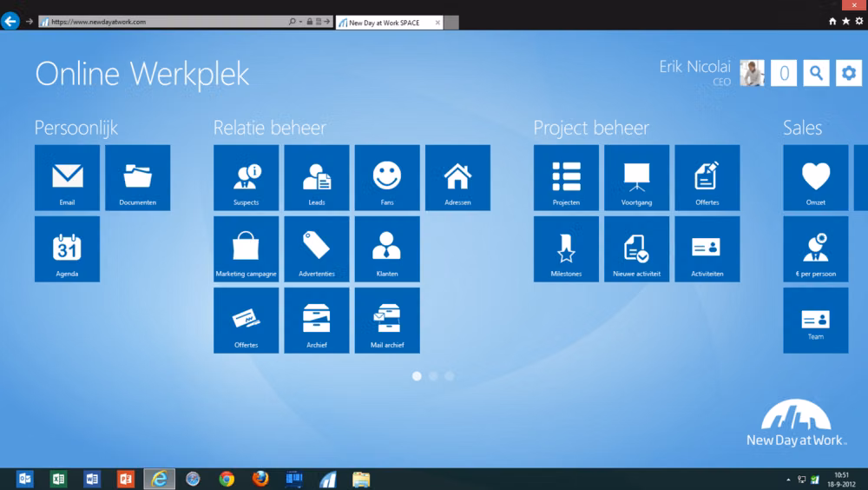This screenshot has width=868, height=490.
Task: Open the Marketing campagne tile
Action: pos(247,248)
